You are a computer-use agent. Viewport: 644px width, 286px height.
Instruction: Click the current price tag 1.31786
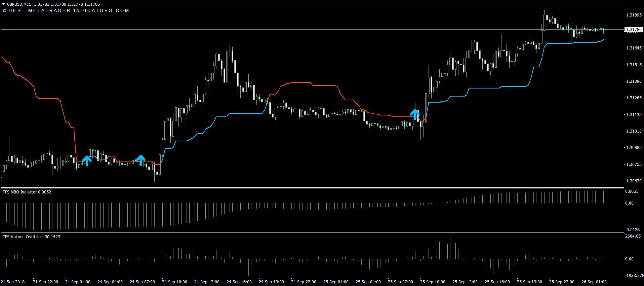coord(633,30)
